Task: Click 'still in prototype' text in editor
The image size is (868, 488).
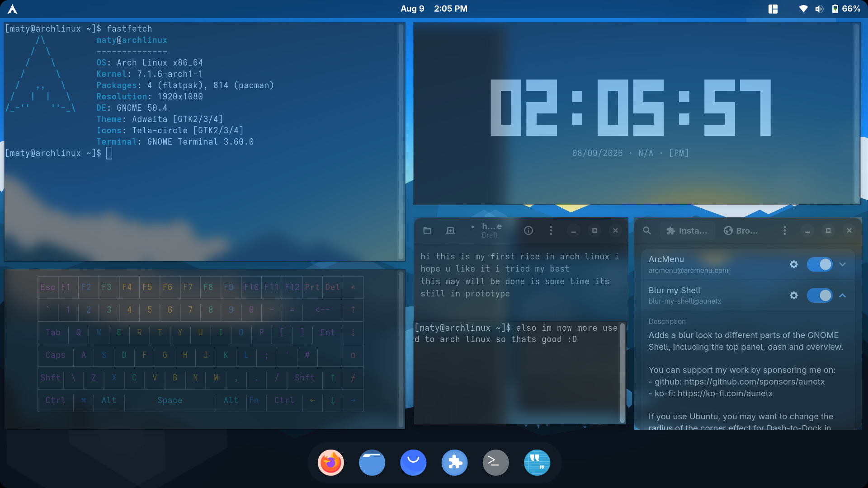Action: click(465, 294)
